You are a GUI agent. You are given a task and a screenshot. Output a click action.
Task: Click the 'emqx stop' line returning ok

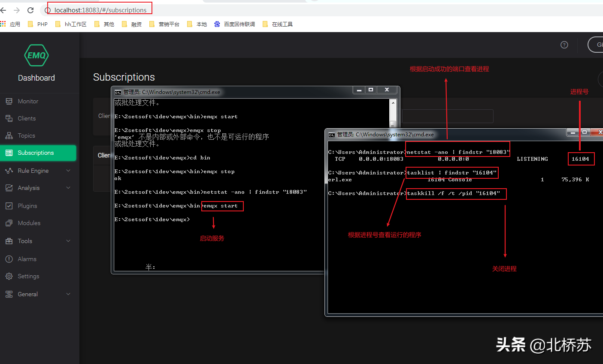175,171
